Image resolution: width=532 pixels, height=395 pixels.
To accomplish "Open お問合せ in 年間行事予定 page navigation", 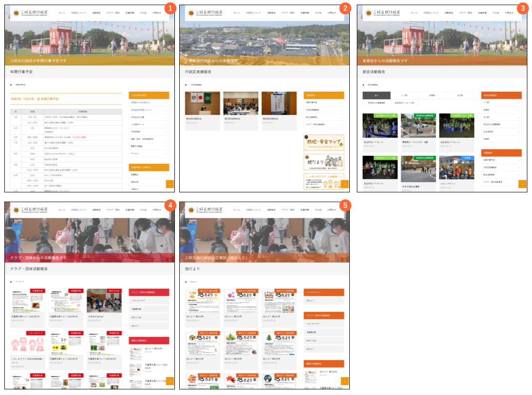I will click(x=157, y=13).
